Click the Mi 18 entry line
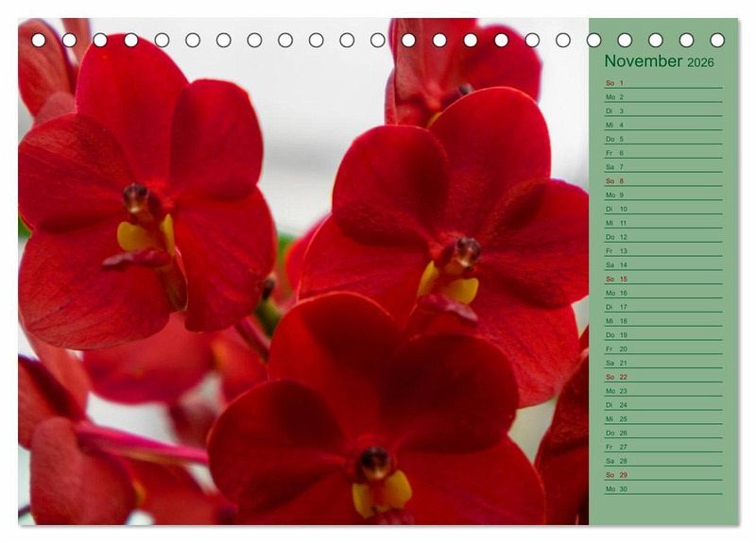This screenshot has width=756, height=543. click(x=662, y=321)
